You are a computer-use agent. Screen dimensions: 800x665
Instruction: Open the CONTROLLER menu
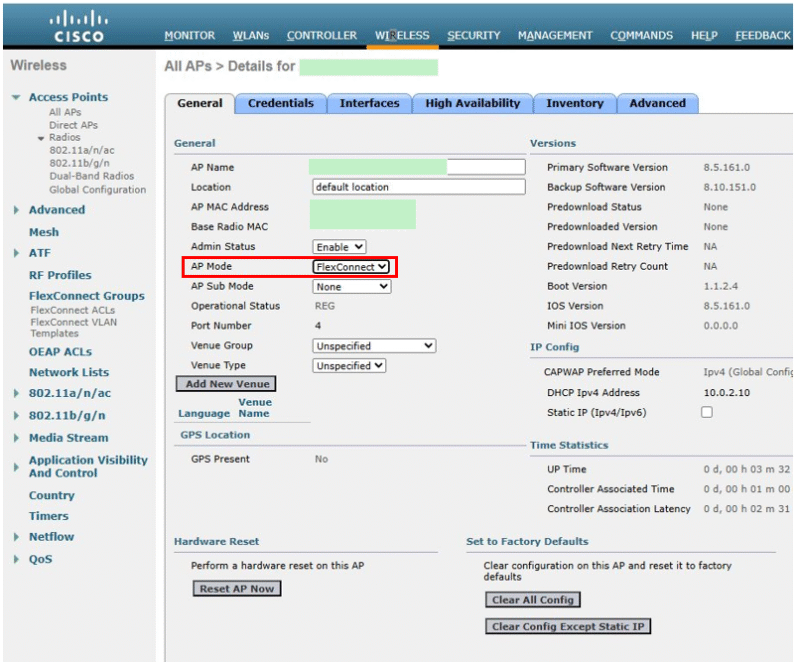click(322, 35)
